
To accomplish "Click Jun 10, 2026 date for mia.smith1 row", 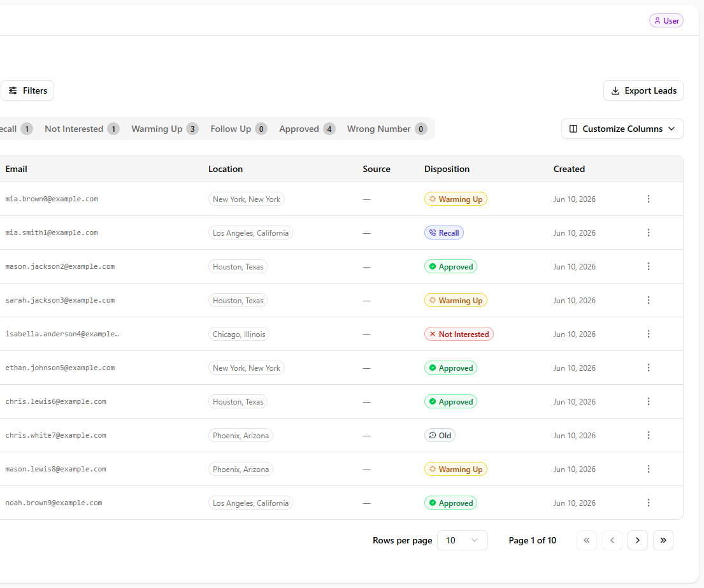I will (575, 233).
